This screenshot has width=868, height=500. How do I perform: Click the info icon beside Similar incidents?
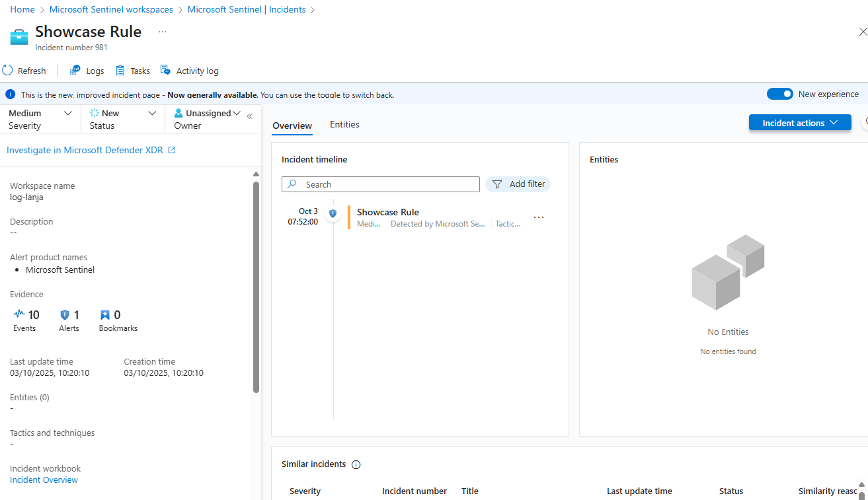pos(356,464)
